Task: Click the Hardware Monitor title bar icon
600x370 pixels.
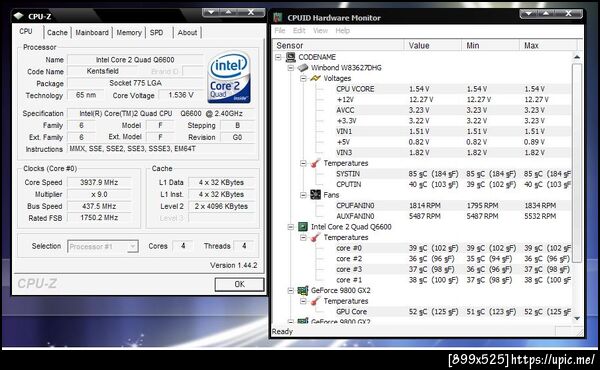Action: pos(278,17)
